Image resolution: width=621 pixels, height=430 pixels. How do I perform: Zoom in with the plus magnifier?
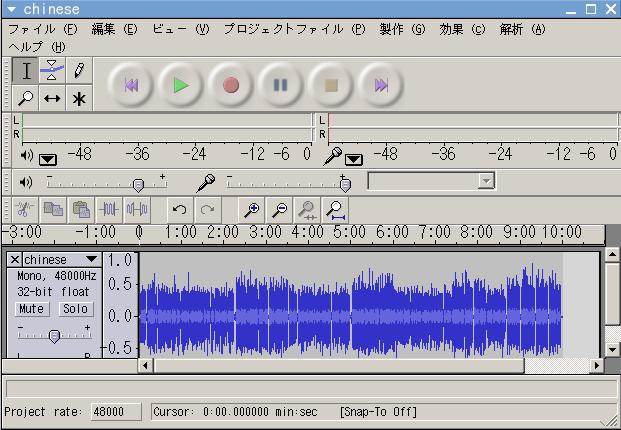251,209
